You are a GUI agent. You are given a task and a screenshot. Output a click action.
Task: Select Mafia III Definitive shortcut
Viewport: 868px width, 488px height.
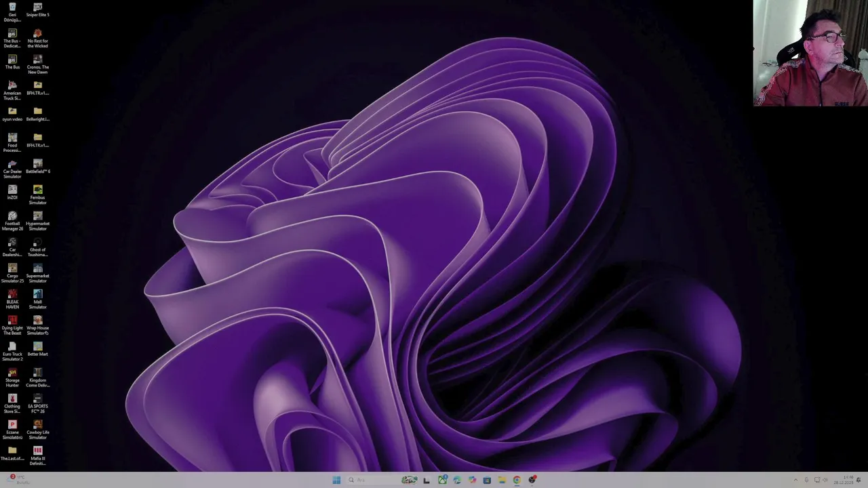(37, 455)
